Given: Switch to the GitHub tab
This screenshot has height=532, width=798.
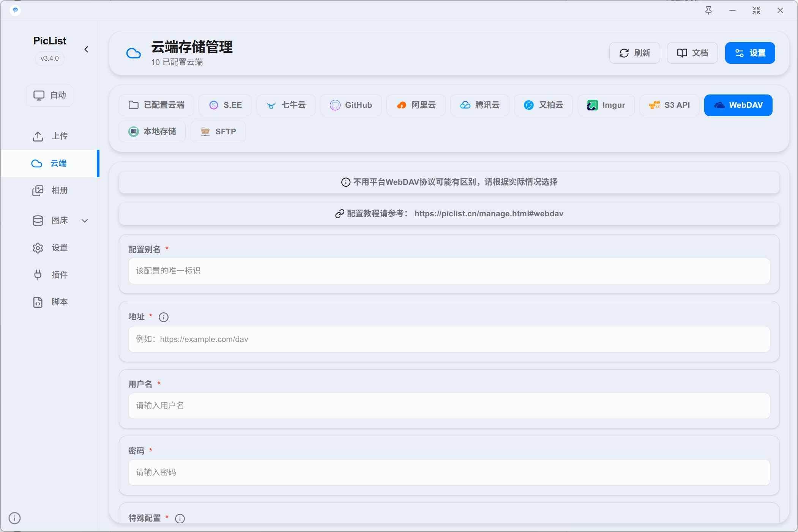Looking at the screenshot, I should pos(351,105).
